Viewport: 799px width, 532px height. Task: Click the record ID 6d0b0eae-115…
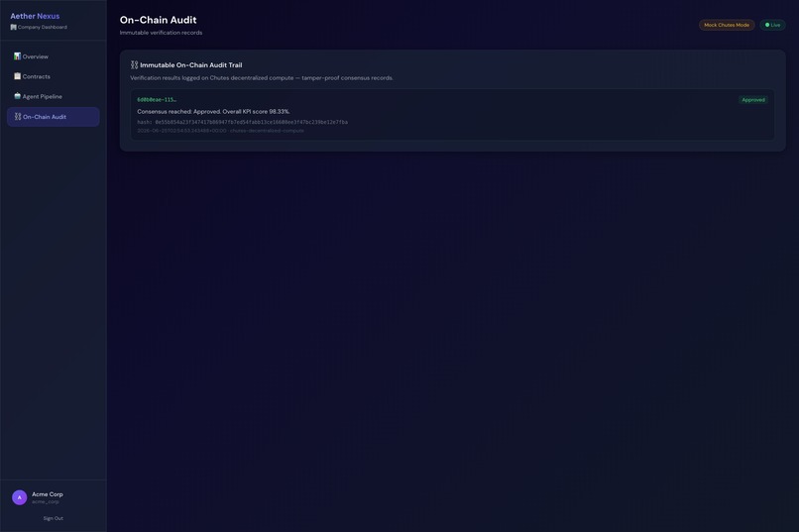157,100
